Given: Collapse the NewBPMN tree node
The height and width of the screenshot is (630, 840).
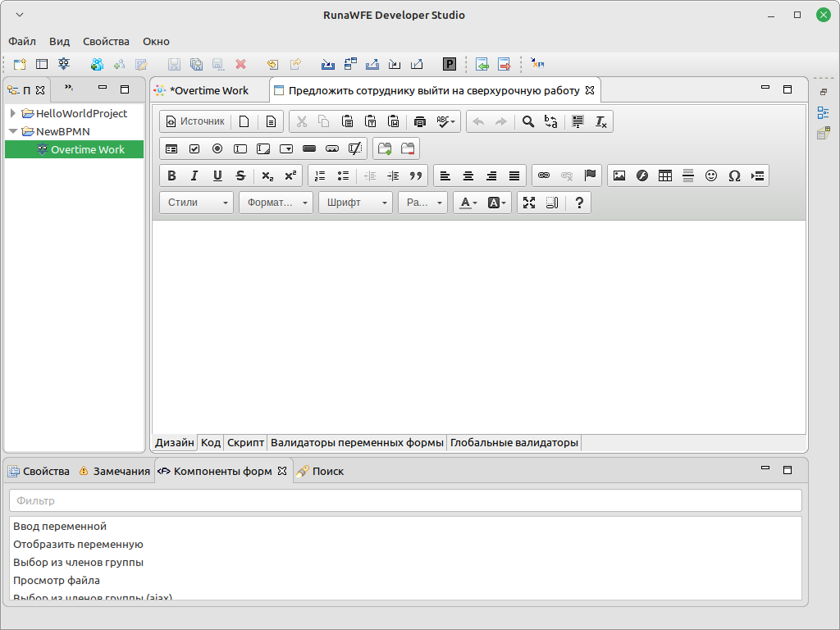Looking at the screenshot, I should (x=13, y=131).
